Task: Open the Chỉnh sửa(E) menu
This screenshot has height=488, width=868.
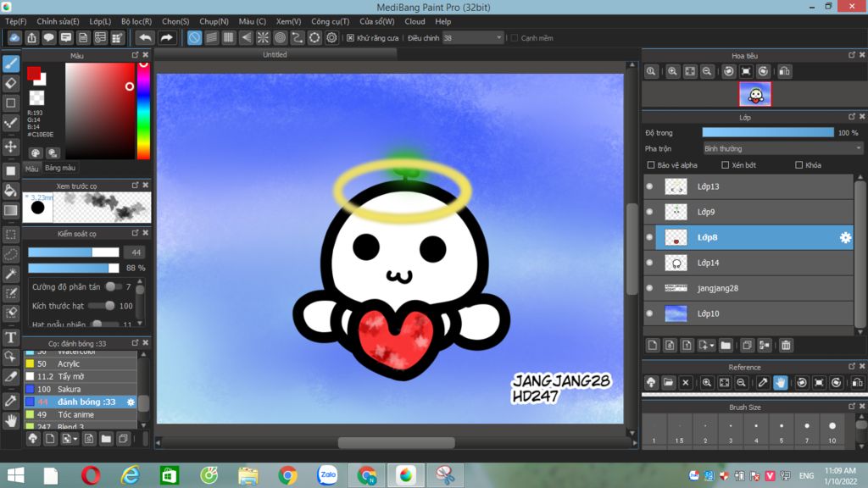Action: pyautogui.click(x=58, y=21)
